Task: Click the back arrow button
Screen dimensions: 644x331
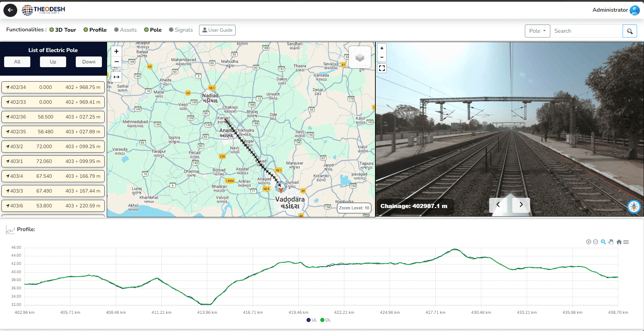Action: click(10, 10)
